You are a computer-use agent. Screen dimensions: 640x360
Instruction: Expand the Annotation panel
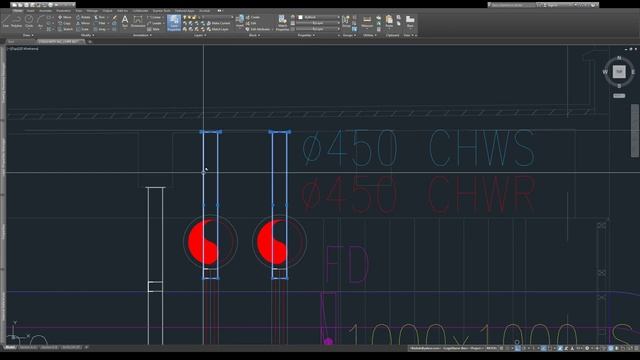coord(142,36)
